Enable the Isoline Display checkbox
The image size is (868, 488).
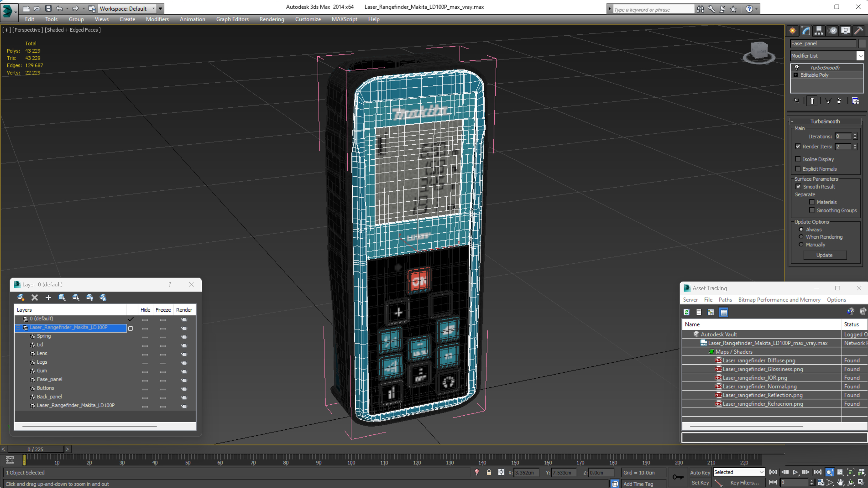798,159
